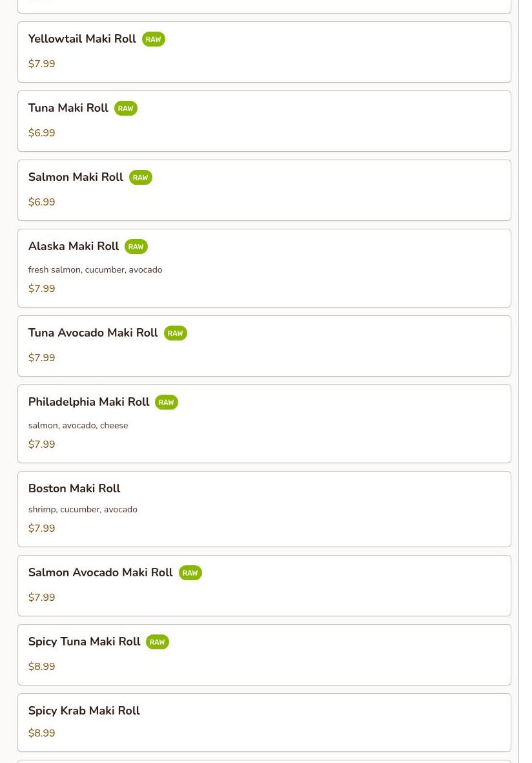Open the Salmon Avocado Maki Roll title
The height and width of the screenshot is (763, 532).
(x=100, y=572)
